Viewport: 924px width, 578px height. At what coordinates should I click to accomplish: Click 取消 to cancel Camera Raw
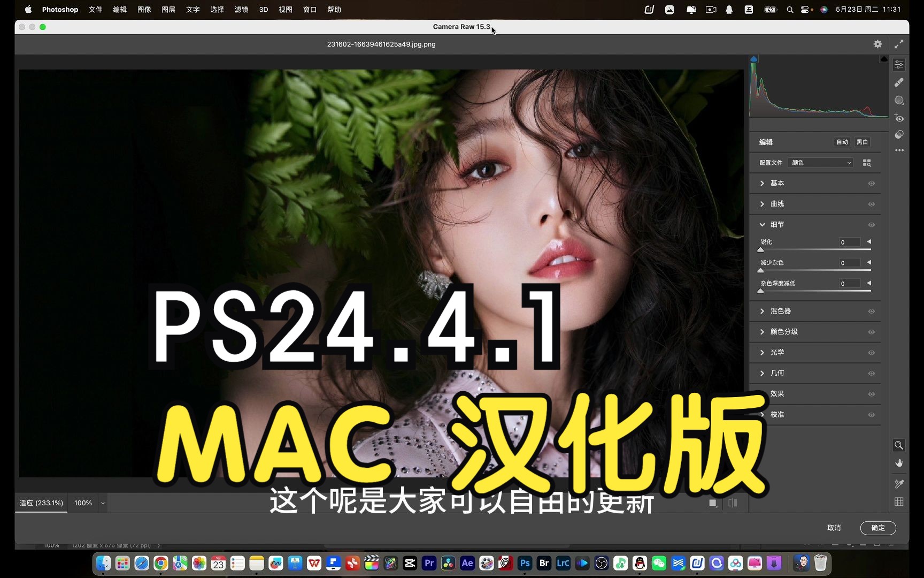click(x=834, y=528)
